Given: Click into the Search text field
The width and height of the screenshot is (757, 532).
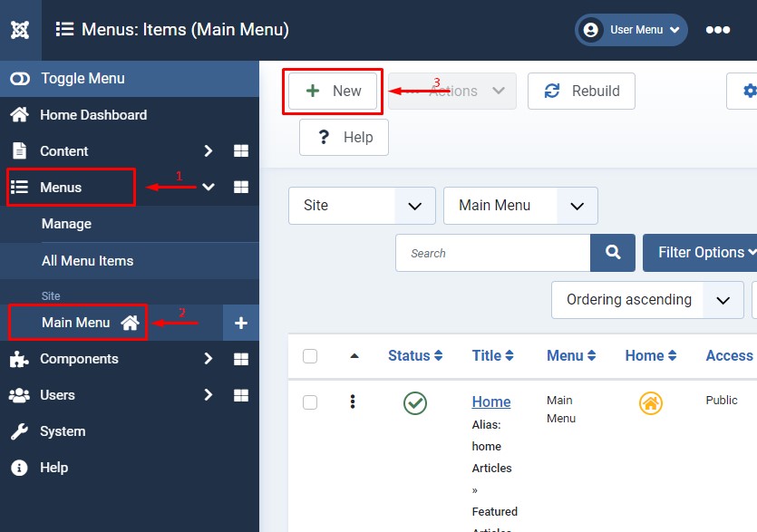Looking at the screenshot, I should pos(492,253).
